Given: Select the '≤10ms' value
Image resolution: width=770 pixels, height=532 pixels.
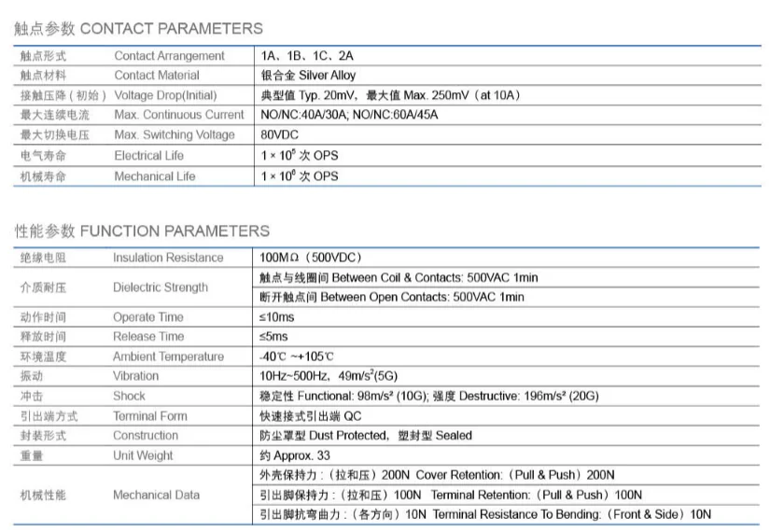Looking at the screenshot, I should pyautogui.click(x=276, y=317).
